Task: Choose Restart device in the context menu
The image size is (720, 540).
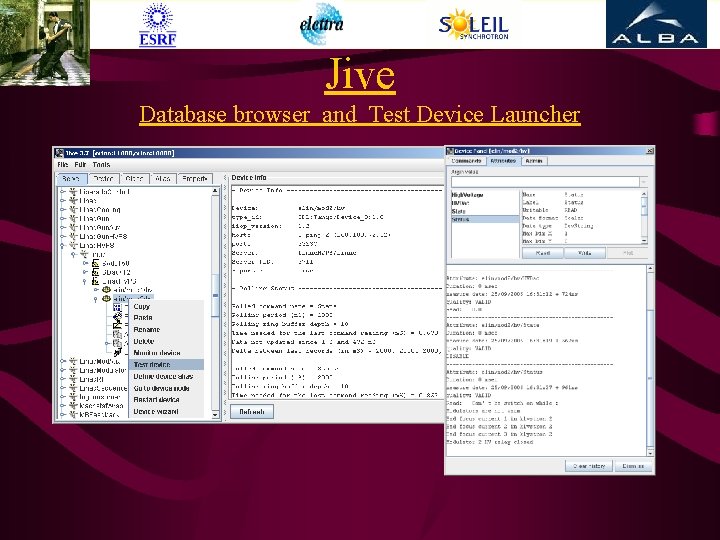Action: coord(166,400)
